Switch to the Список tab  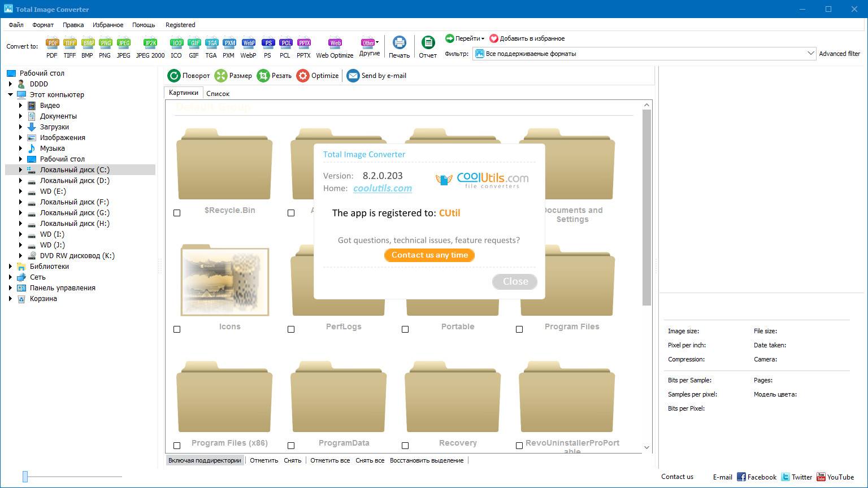[x=218, y=94]
